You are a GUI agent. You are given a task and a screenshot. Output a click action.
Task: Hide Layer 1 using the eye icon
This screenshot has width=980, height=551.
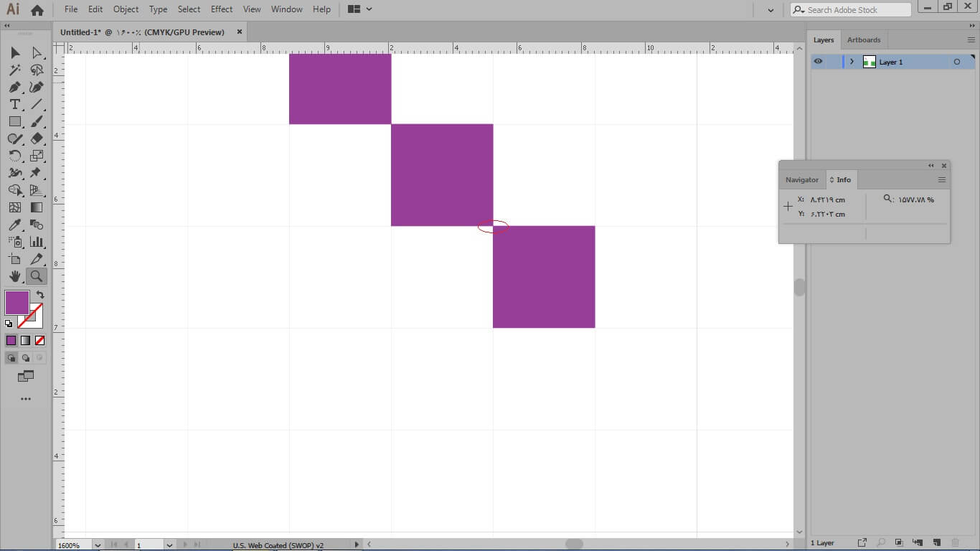click(818, 62)
